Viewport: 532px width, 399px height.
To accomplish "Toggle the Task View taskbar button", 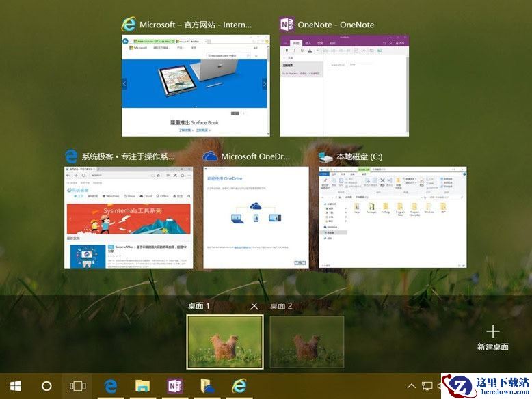I will click(77, 386).
